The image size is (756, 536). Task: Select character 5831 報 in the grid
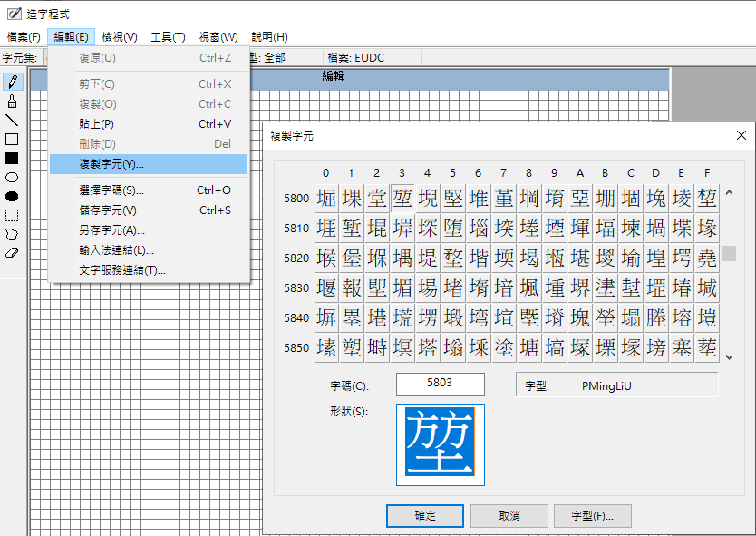point(352,287)
